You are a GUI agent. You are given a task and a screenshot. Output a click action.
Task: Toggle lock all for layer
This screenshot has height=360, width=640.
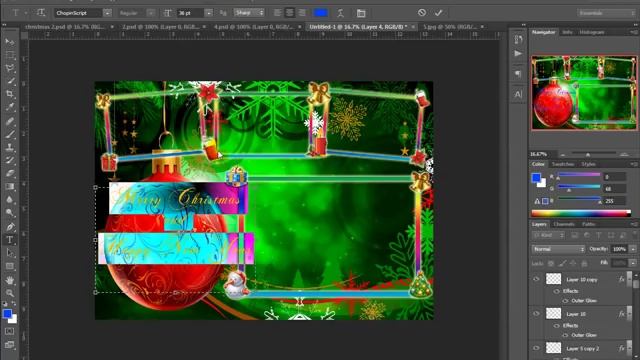click(584, 264)
